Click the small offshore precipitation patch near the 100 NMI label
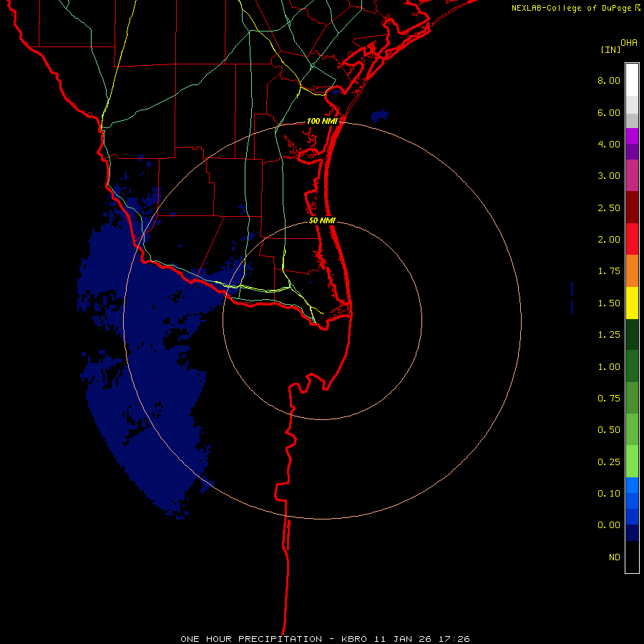Image resolution: width=644 pixels, height=644 pixels. [x=380, y=116]
